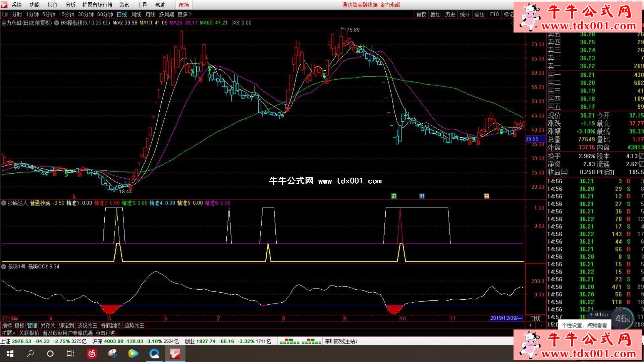Open Windows taskbar search
This screenshot has height=362, width=644.
pyautogui.click(x=30, y=354)
